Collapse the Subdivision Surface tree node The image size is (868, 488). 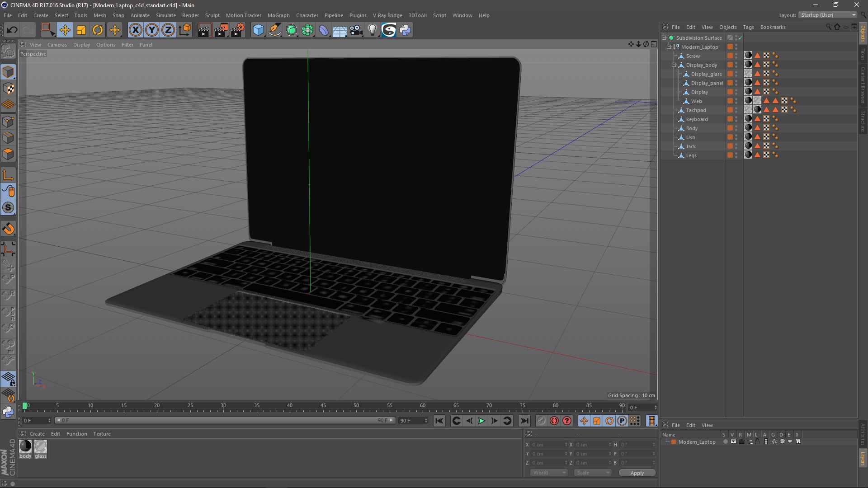pos(664,38)
